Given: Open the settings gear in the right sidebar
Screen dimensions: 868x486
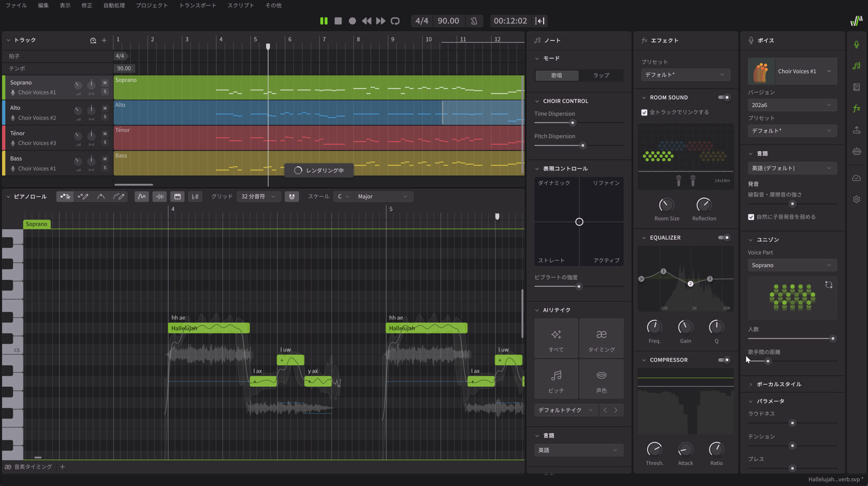Looking at the screenshot, I should click(x=856, y=199).
